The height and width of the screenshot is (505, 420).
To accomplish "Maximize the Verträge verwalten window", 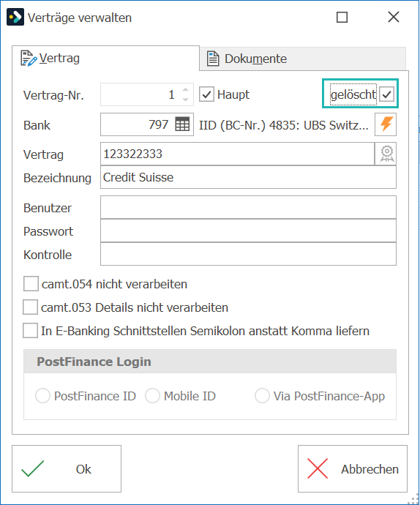I will (x=342, y=17).
